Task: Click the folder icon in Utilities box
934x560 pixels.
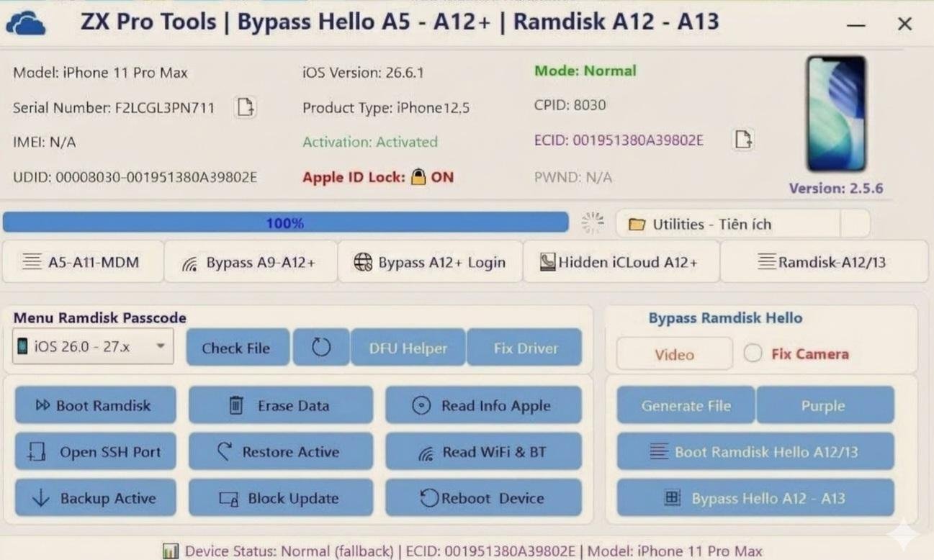Action: pos(637,225)
